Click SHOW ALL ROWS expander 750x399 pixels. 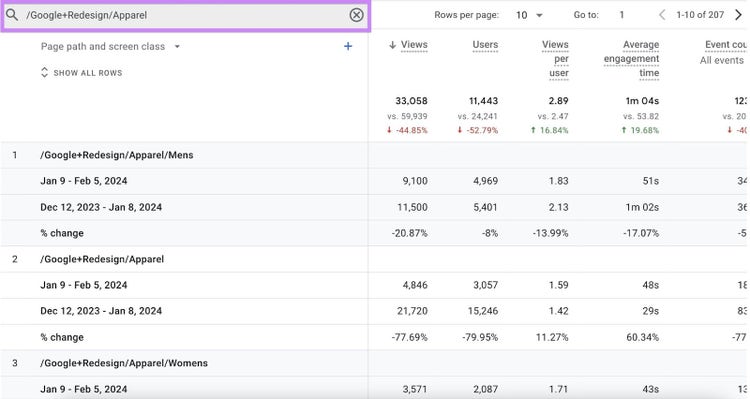[81, 73]
